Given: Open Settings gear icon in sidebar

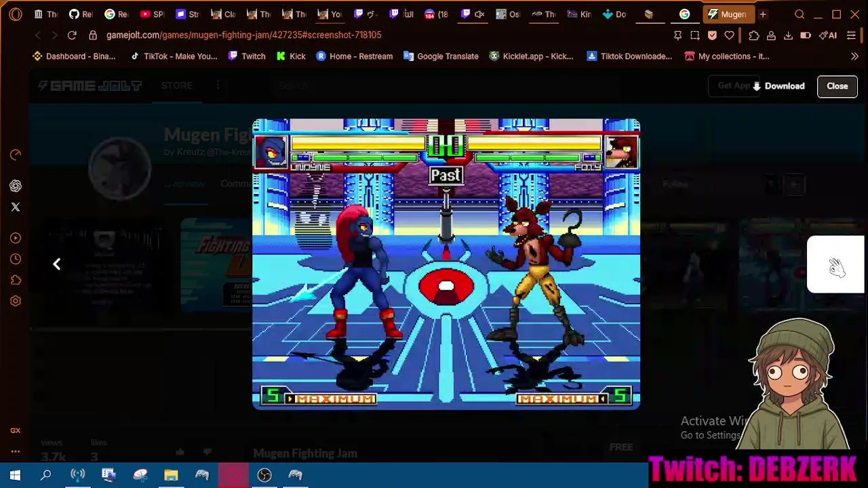Looking at the screenshot, I should click(16, 301).
